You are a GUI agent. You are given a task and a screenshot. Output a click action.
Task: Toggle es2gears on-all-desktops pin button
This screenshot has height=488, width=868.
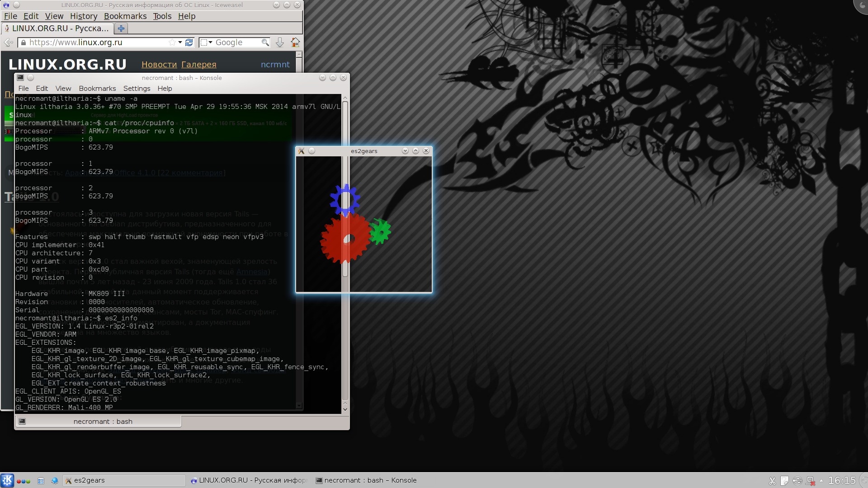pyautogui.click(x=311, y=151)
